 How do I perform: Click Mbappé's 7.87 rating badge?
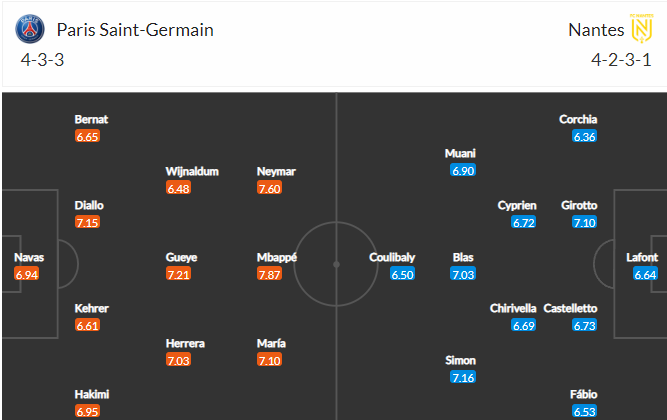pos(271,274)
